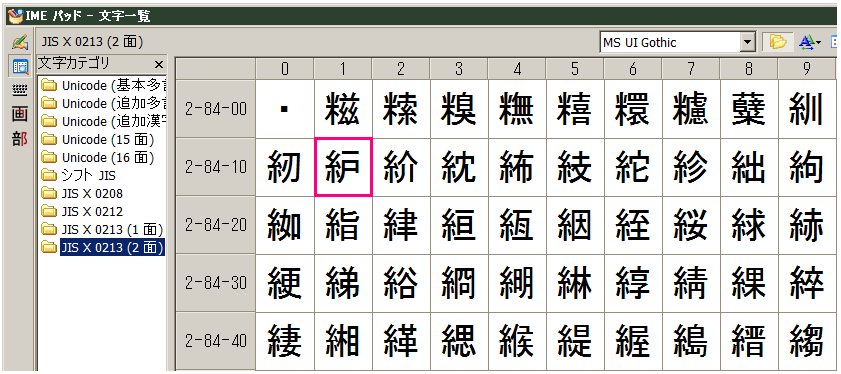Pick the character in row 2-84-40, column 0

tap(285, 341)
